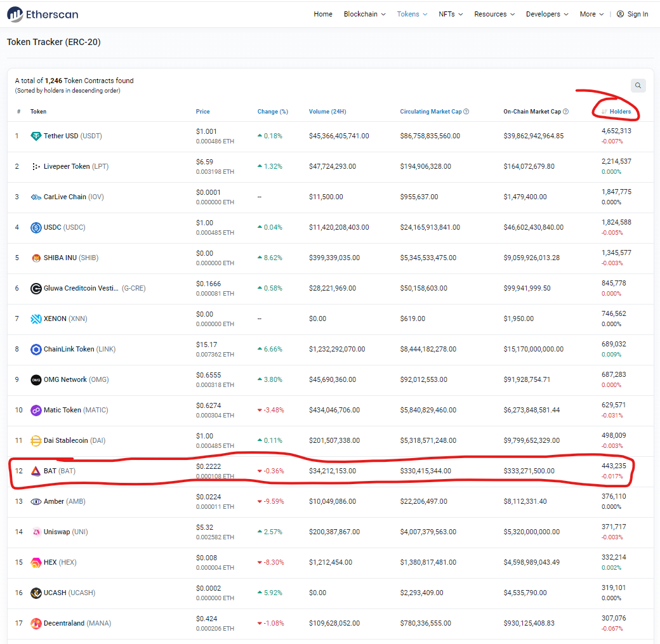The height and width of the screenshot is (644, 660).
Task: Click the CarLive Chain token icon
Action: 36,197
